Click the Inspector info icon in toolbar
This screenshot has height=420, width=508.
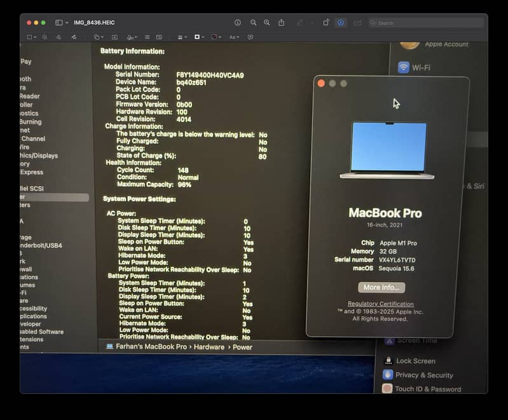238,22
